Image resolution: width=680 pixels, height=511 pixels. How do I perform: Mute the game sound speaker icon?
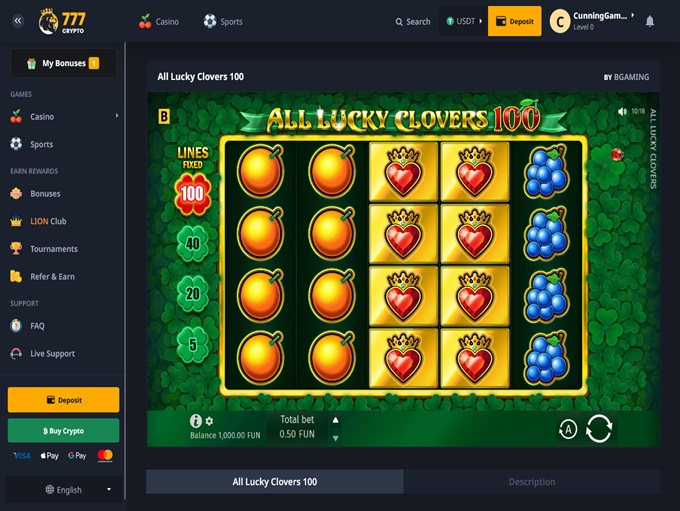622,111
